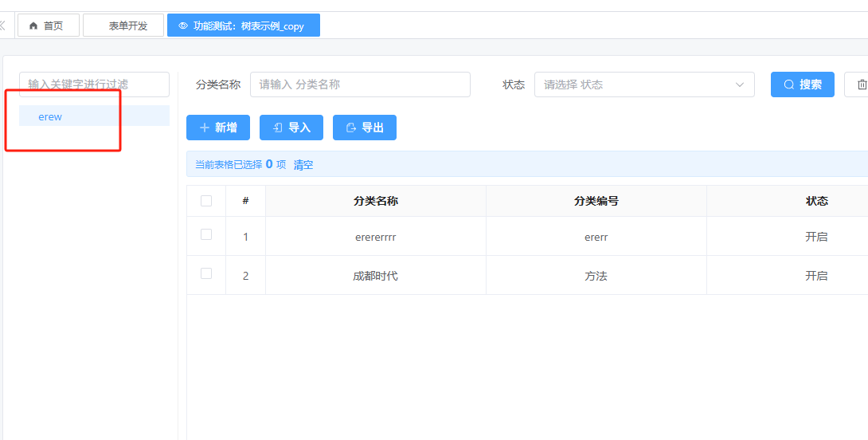Image resolution: width=868 pixels, height=440 pixels.
Task: Focus the 输入关键字进行过滤 filter box
Action: (94, 84)
